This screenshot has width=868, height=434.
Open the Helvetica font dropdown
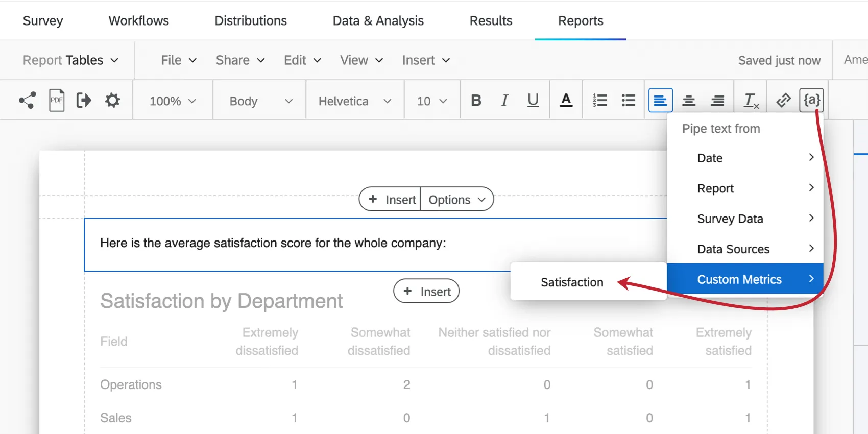pyautogui.click(x=355, y=101)
